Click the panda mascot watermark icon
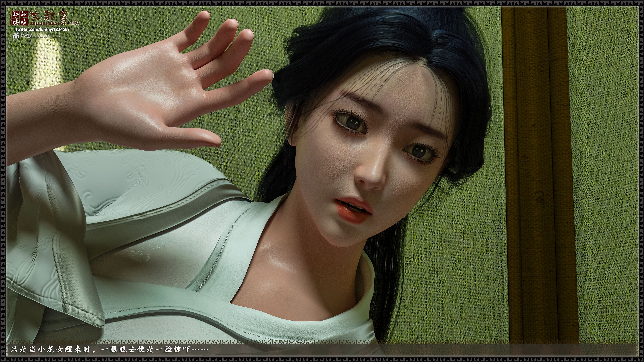Viewport: 644px width, 362px height. pyautogui.click(x=16, y=36)
